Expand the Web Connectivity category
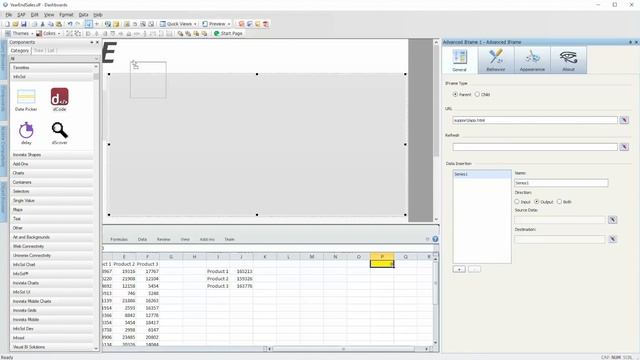Image resolution: width=640 pixels, height=360 pixels. pyautogui.click(x=52, y=246)
